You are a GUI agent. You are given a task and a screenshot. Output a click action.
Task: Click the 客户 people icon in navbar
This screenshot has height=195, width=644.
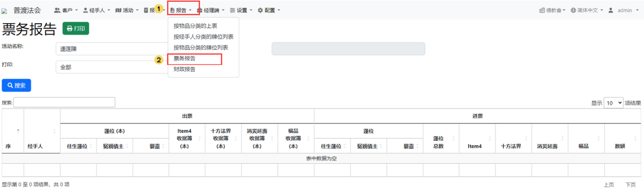(x=57, y=10)
